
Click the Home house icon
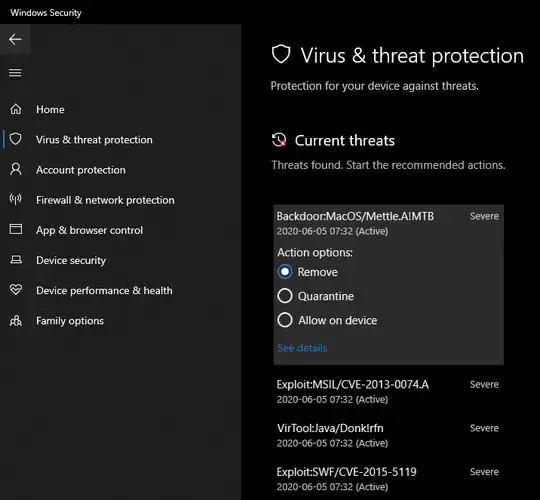point(16,109)
